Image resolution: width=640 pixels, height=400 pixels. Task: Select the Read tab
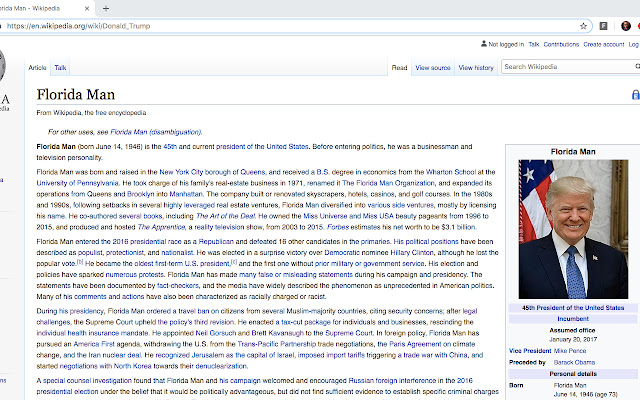pyautogui.click(x=399, y=68)
